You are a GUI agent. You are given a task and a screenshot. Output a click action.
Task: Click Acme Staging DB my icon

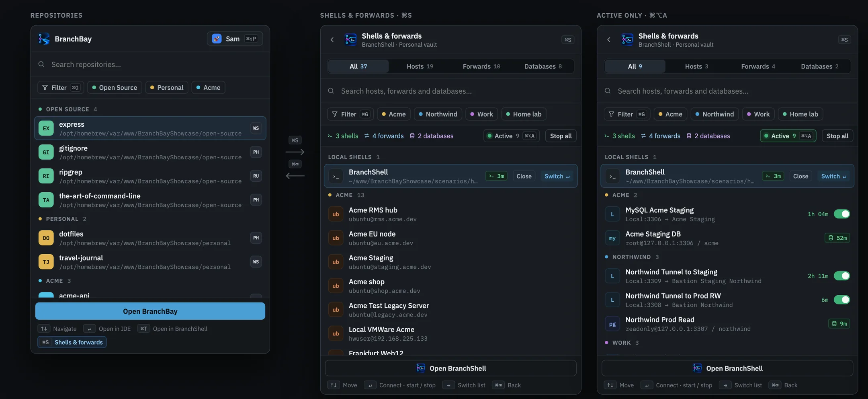tap(612, 238)
